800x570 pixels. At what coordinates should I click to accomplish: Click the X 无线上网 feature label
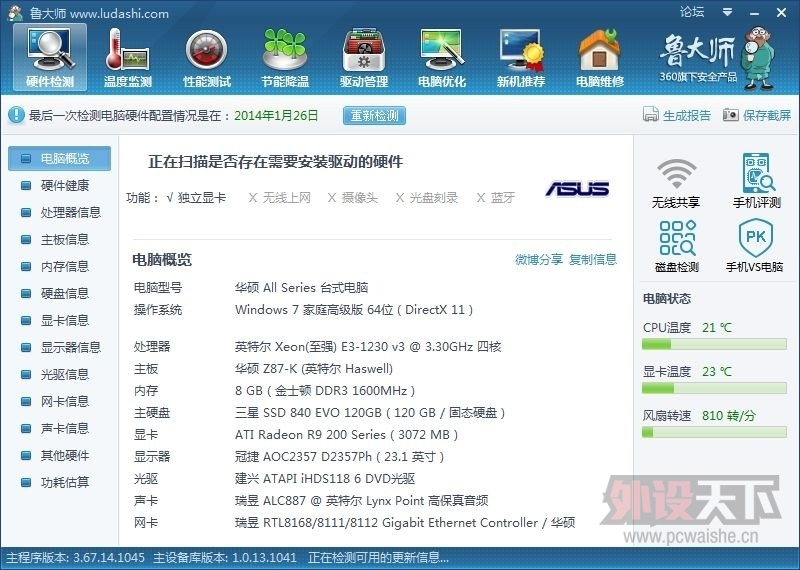click(279, 197)
